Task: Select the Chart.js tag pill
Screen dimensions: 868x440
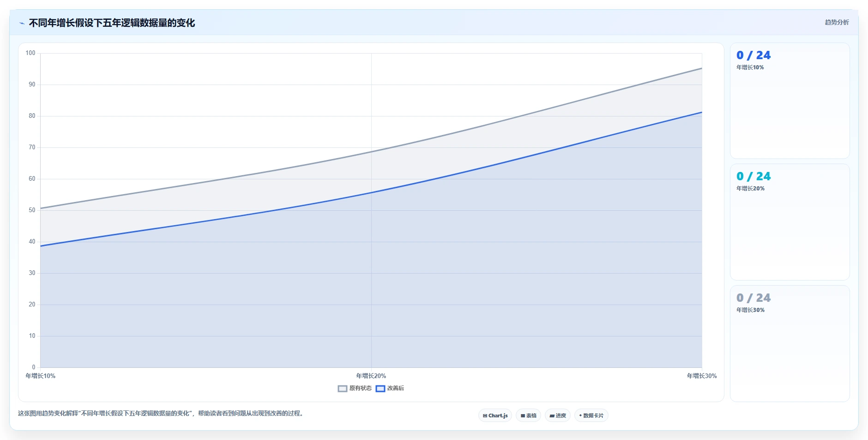Action: (x=495, y=416)
